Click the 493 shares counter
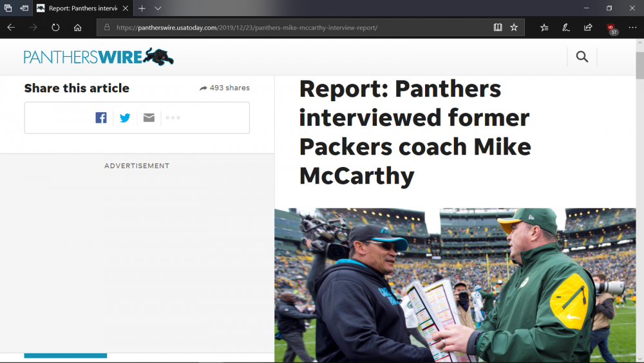 tap(225, 88)
